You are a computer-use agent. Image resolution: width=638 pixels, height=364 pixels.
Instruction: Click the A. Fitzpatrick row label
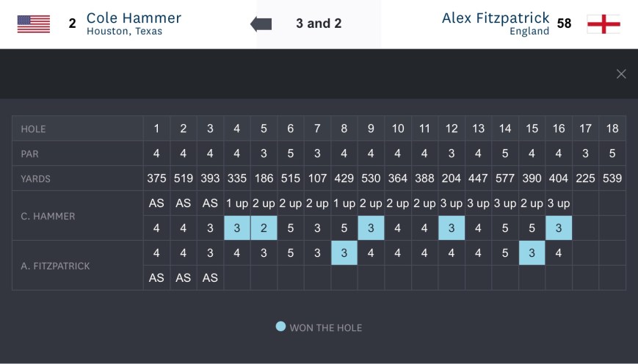(56, 266)
